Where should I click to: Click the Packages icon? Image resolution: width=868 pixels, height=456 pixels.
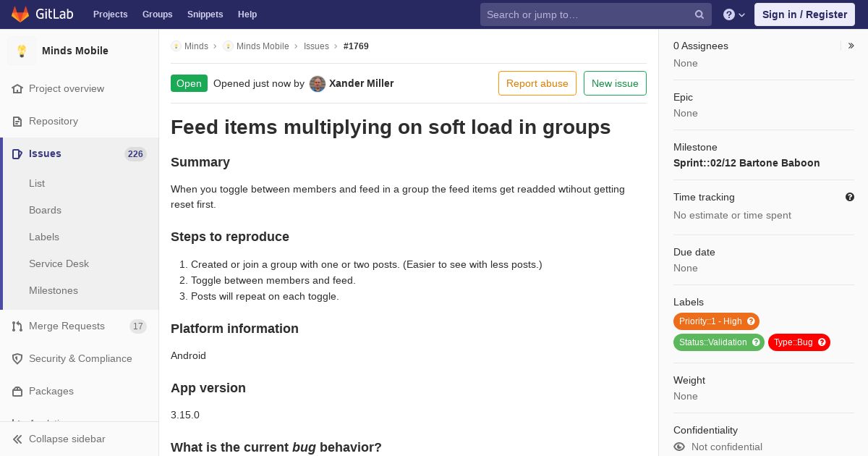[x=17, y=391]
